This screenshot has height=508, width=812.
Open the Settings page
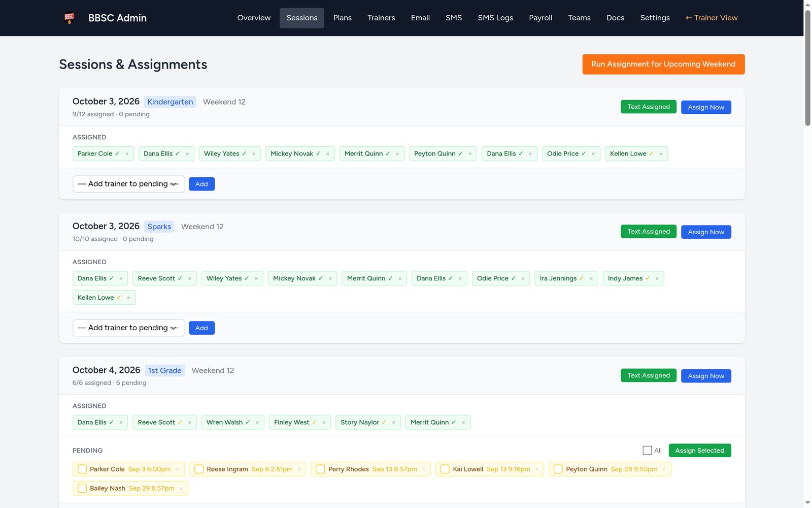[x=655, y=18]
